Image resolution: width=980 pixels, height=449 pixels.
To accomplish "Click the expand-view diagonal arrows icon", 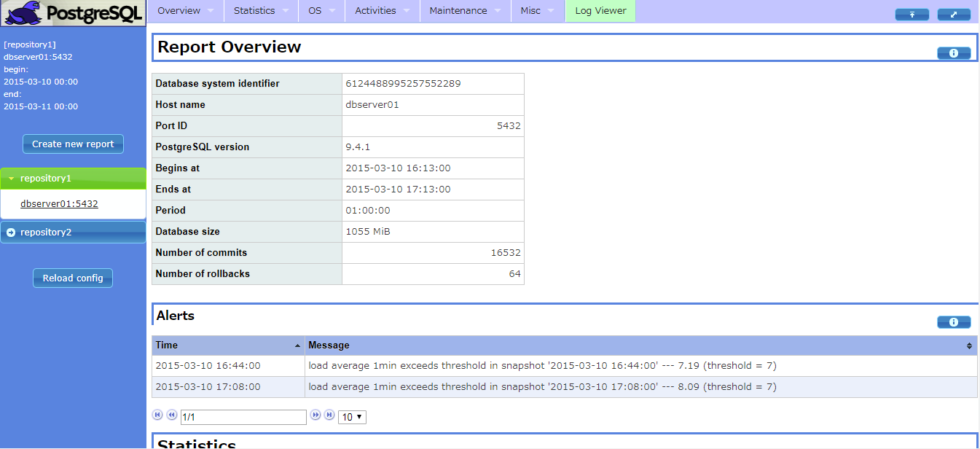I will click(x=954, y=14).
